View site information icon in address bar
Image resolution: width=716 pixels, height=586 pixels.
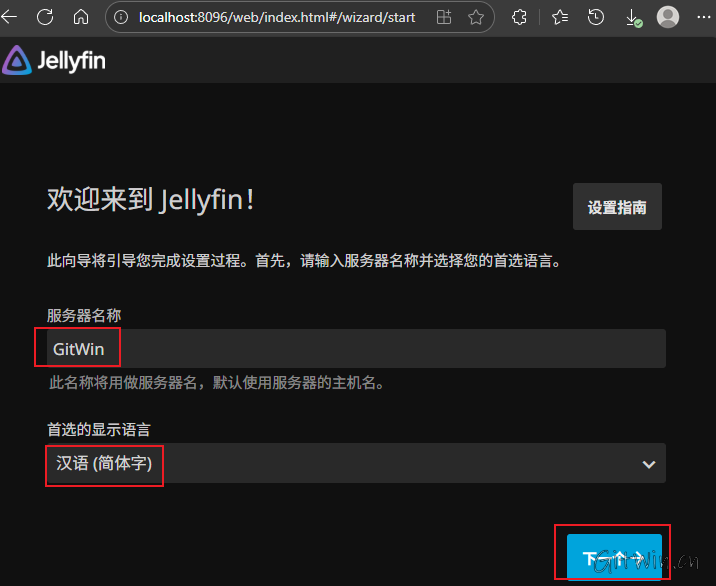point(121,17)
